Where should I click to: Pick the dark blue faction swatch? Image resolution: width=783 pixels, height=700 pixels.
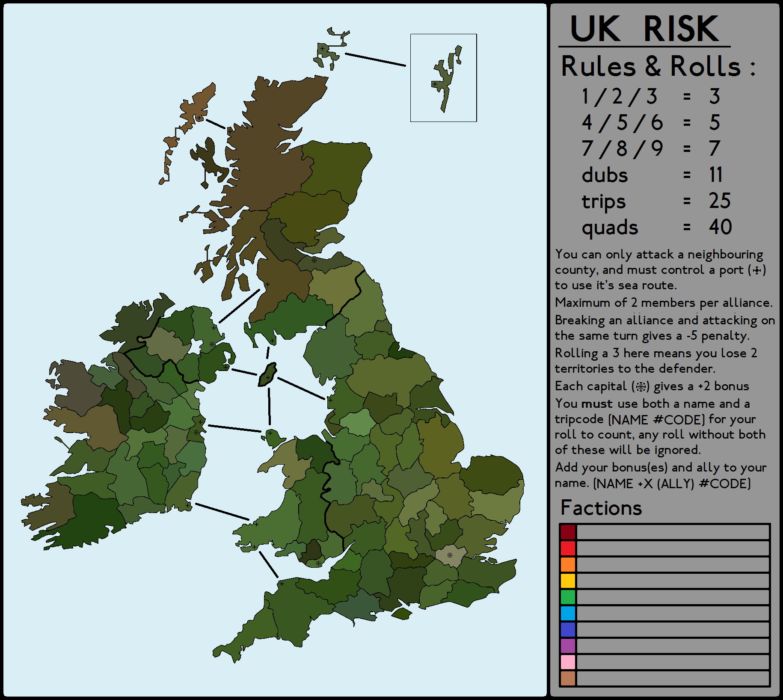click(x=568, y=630)
